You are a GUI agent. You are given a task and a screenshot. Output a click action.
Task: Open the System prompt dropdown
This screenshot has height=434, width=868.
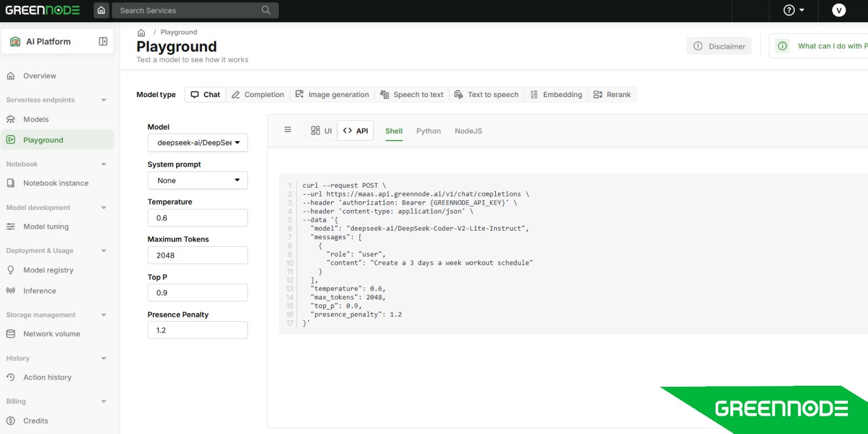point(197,181)
